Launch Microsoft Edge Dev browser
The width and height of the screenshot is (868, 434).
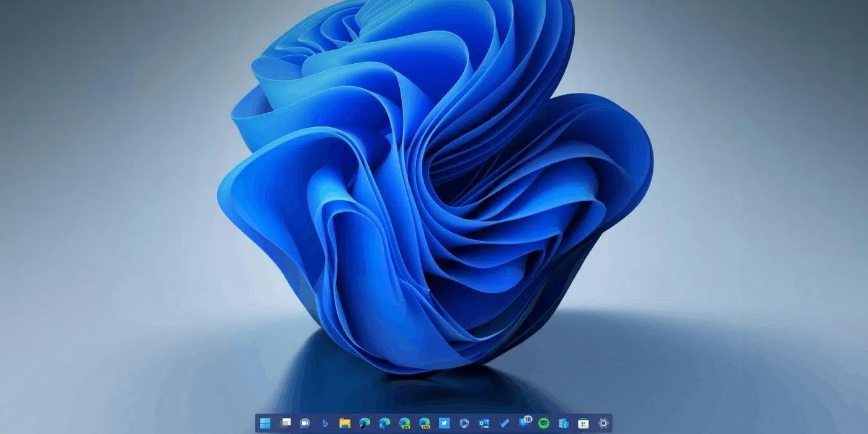pyautogui.click(x=404, y=423)
